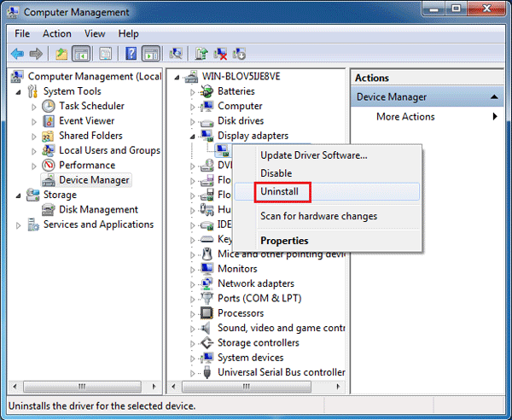Screen dimensions: 512x420
Task: Select Event Viewer tree item
Action: [86, 121]
